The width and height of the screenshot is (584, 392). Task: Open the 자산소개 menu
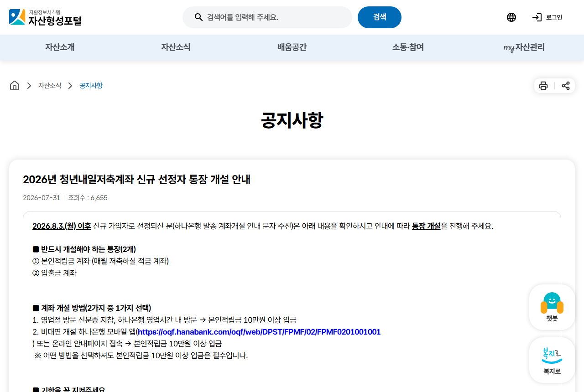(x=60, y=47)
